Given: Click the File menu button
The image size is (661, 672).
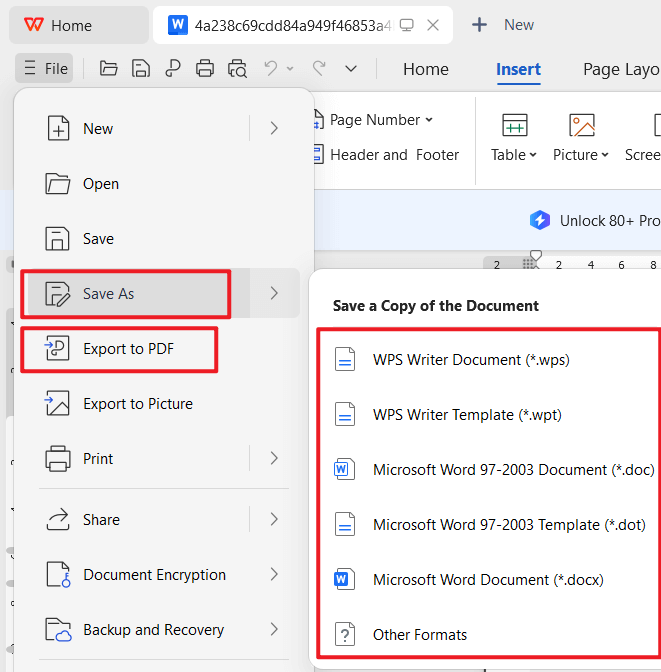Looking at the screenshot, I should click(45, 69).
